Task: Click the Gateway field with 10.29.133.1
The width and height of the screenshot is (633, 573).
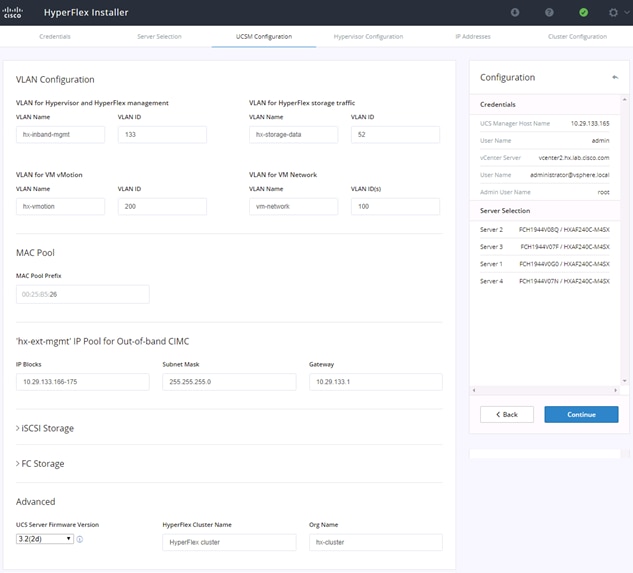Action: 376,382
